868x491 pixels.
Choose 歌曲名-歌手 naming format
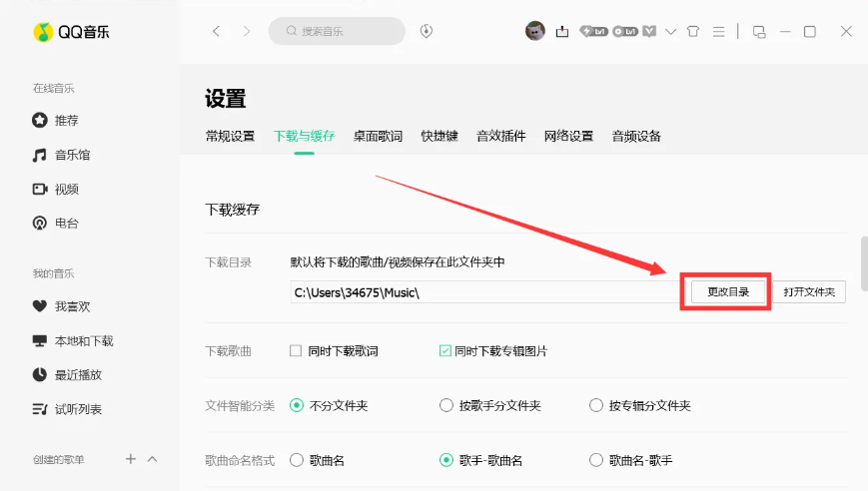596,460
